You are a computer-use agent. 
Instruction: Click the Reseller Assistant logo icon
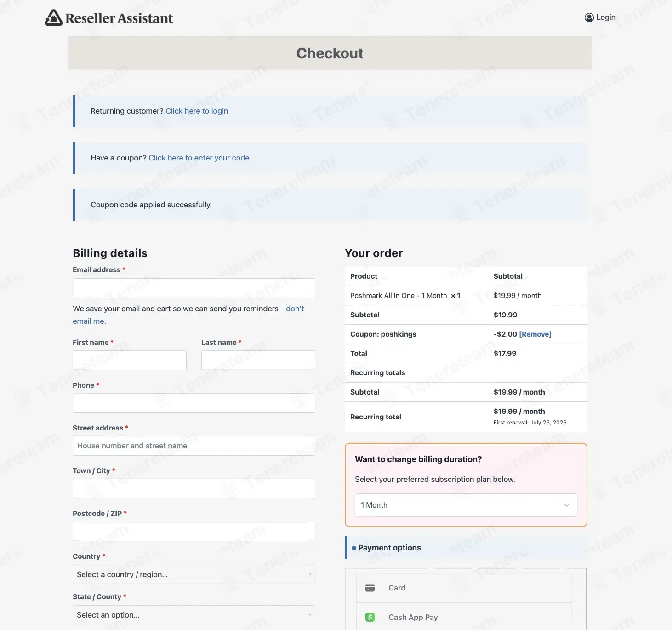(x=54, y=18)
